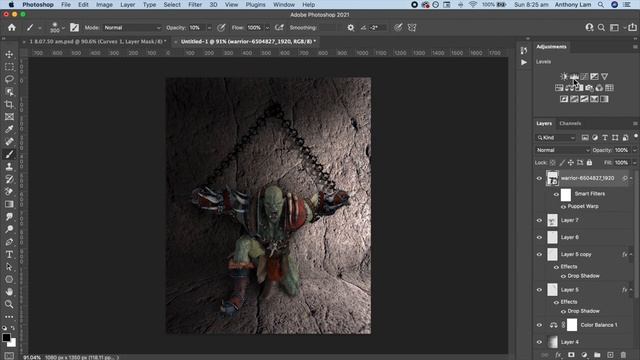640x360 pixels.
Task: Open the Window menu
Action: 284,4
